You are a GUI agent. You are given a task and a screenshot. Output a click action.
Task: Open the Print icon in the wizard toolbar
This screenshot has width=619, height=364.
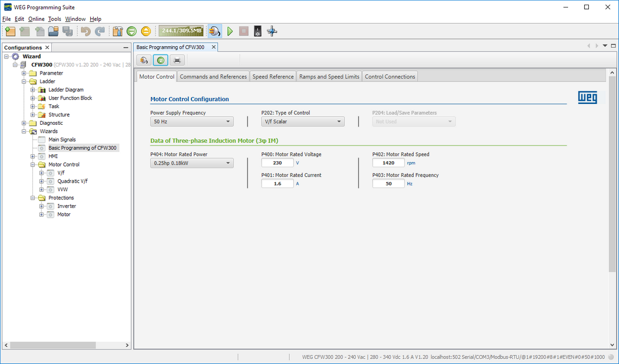click(x=177, y=60)
